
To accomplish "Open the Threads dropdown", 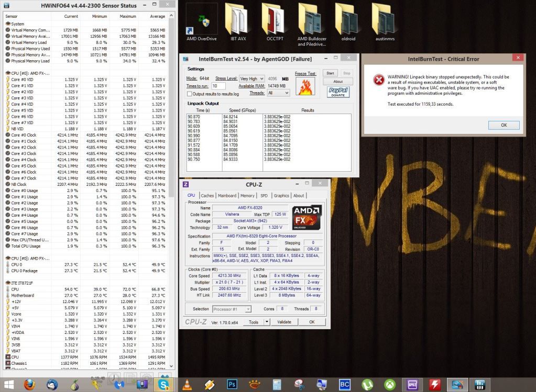I will tap(278, 93).
